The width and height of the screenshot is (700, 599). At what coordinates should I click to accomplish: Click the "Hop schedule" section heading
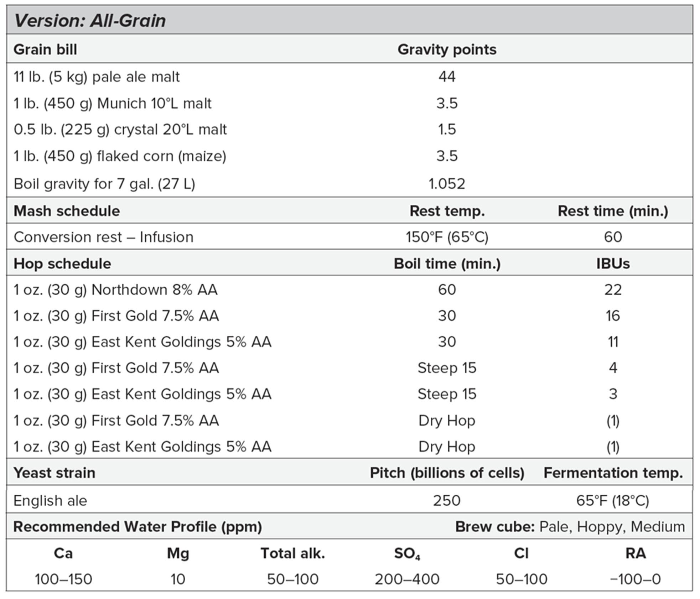pos(62,264)
